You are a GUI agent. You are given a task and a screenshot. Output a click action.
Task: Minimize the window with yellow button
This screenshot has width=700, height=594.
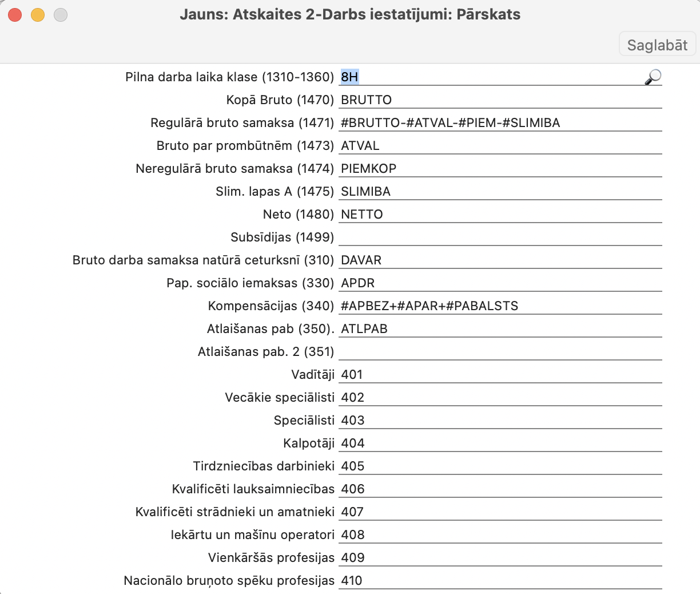[38, 15]
